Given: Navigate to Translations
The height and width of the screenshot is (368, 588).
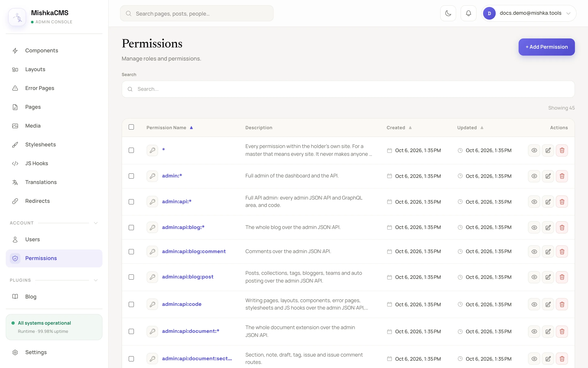Looking at the screenshot, I should [x=54, y=182].
